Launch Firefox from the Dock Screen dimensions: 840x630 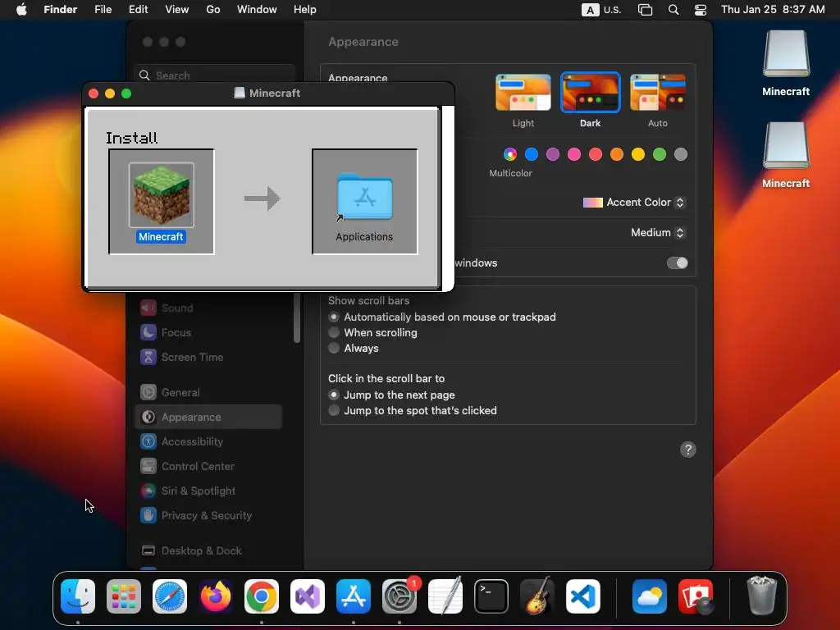coord(216,596)
